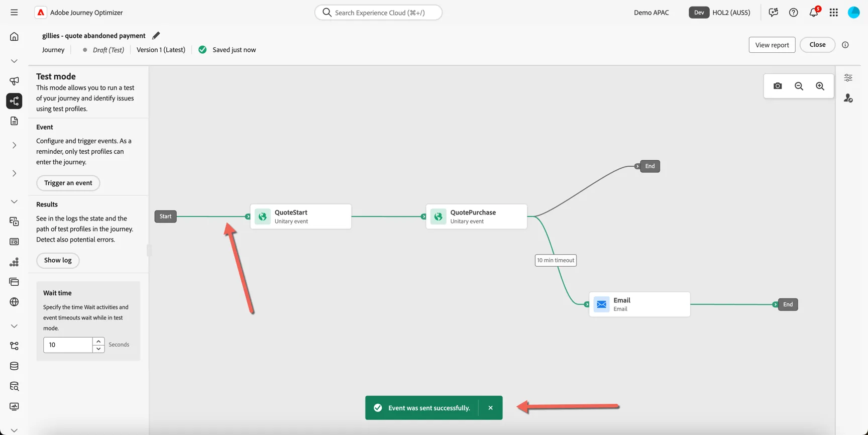This screenshot has height=435, width=868.
Task: Take canvas screenshot with camera icon
Action: [778, 86]
